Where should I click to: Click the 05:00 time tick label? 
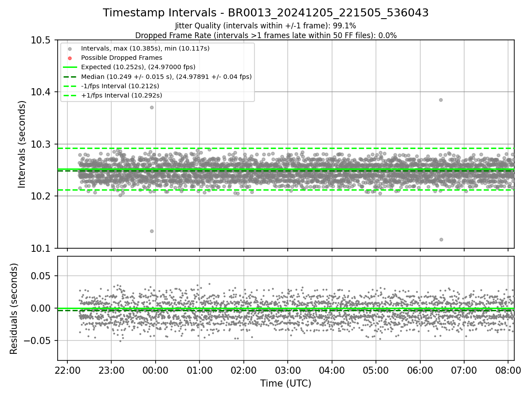click(376, 370)
